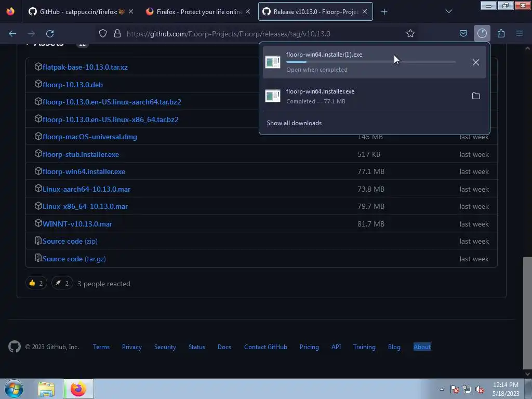This screenshot has height=399, width=532.
Task: Open Windows Explorer from taskbar
Action: [x=46, y=389]
